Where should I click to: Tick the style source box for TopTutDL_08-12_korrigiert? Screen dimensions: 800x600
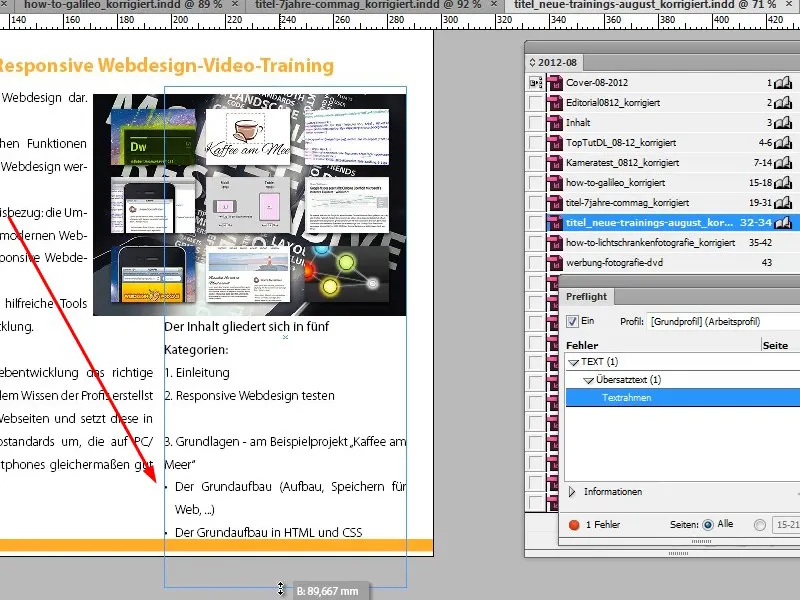coord(536,142)
